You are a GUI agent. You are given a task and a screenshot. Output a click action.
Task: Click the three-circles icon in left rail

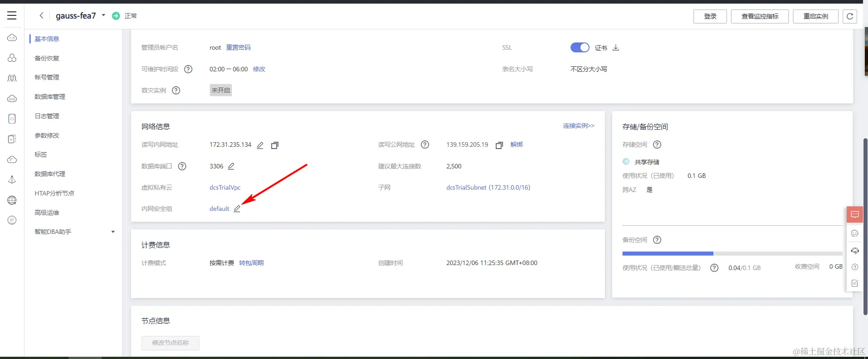click(x=12, y=58)
